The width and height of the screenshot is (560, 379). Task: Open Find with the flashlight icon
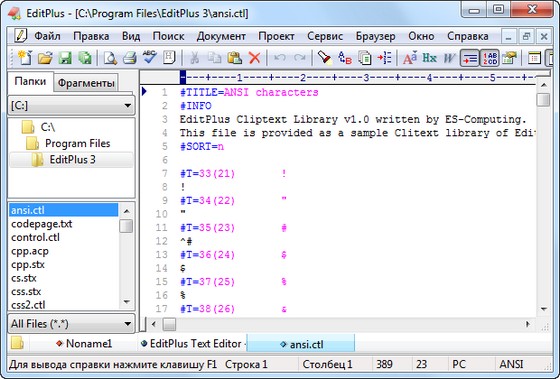pos(325,58)
